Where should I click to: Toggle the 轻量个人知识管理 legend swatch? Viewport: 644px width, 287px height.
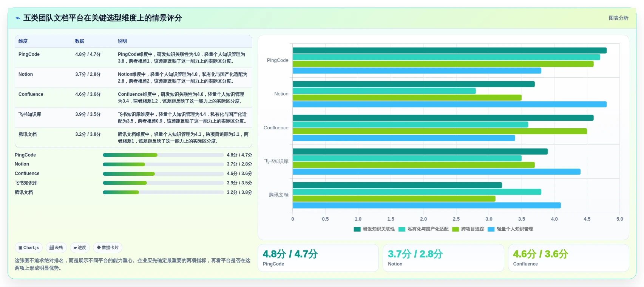491,229
